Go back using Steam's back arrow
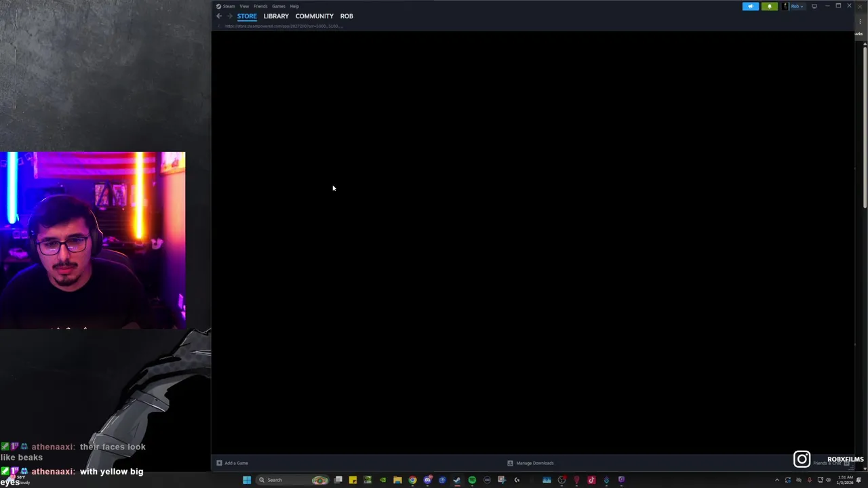 point(219,16)
